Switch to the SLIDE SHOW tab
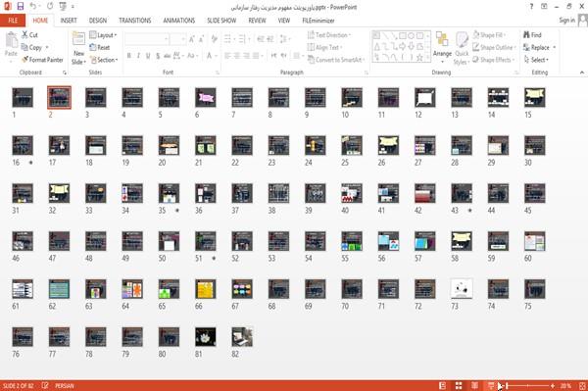 pos(221,21)
